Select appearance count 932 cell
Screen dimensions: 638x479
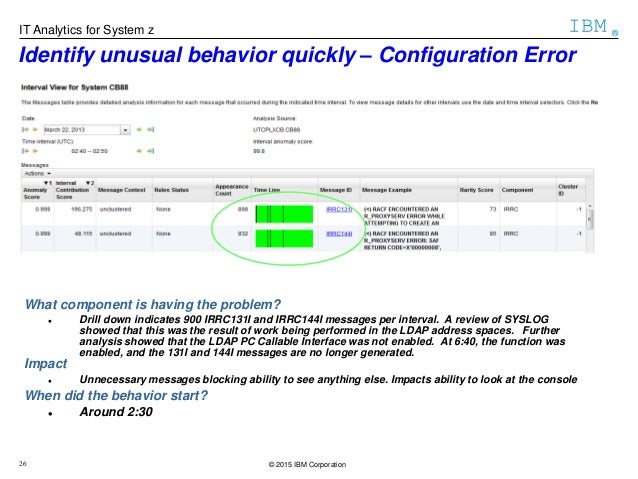(x=243, y=234)
